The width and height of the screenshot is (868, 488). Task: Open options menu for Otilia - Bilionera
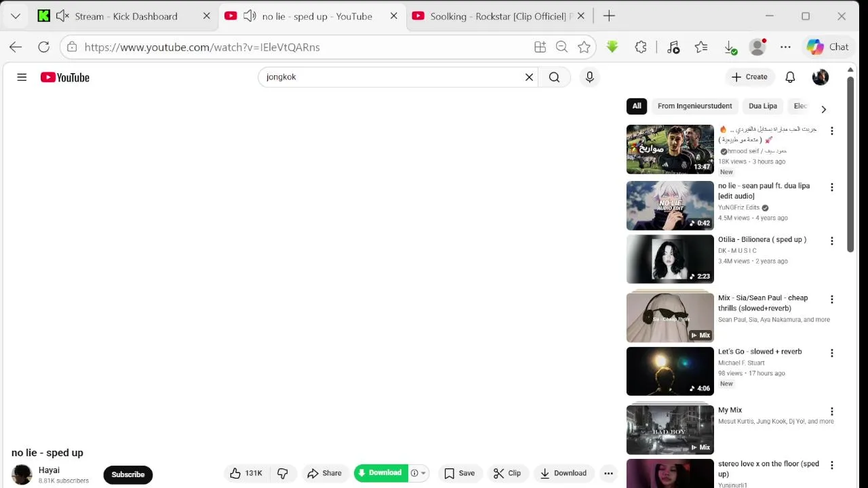831,241
